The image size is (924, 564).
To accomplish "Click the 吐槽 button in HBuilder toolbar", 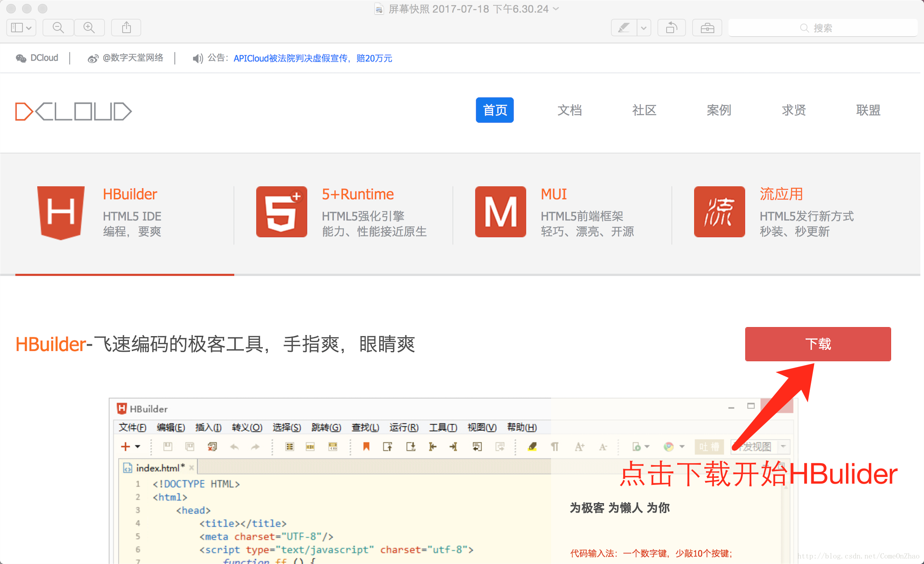I will click(x=709, y=447).
